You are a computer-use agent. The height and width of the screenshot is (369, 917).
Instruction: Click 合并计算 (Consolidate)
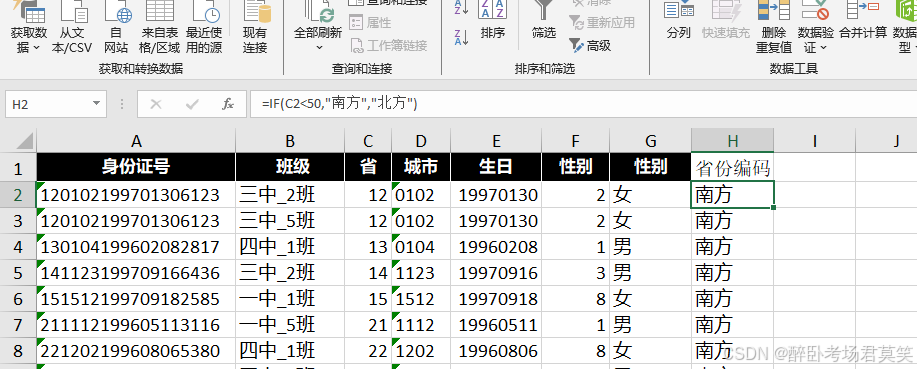863,21
